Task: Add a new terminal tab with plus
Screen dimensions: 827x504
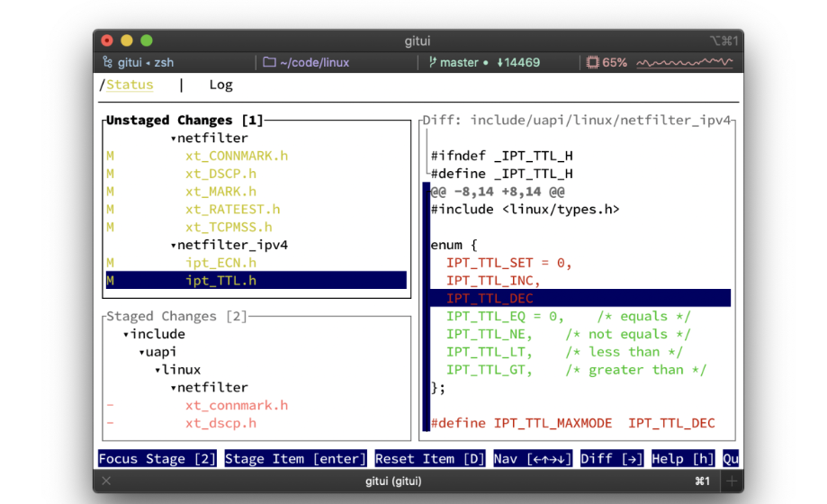Action: 732,481
